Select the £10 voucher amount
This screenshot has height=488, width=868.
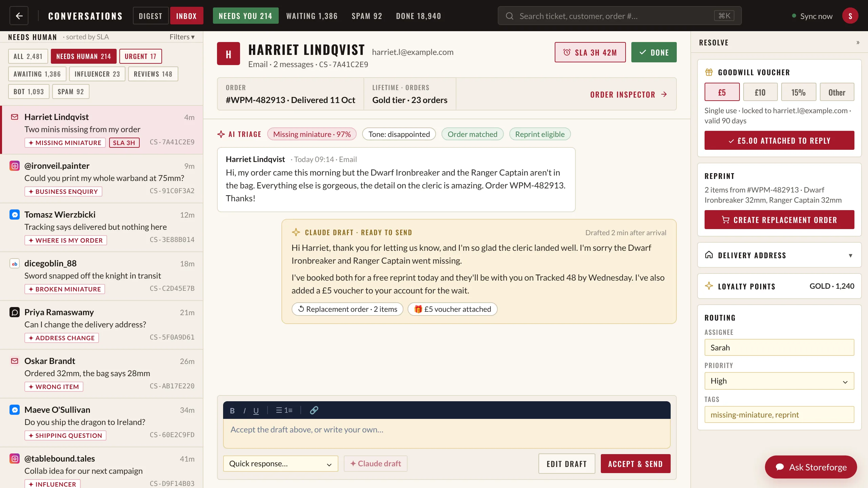pos(760,92)
